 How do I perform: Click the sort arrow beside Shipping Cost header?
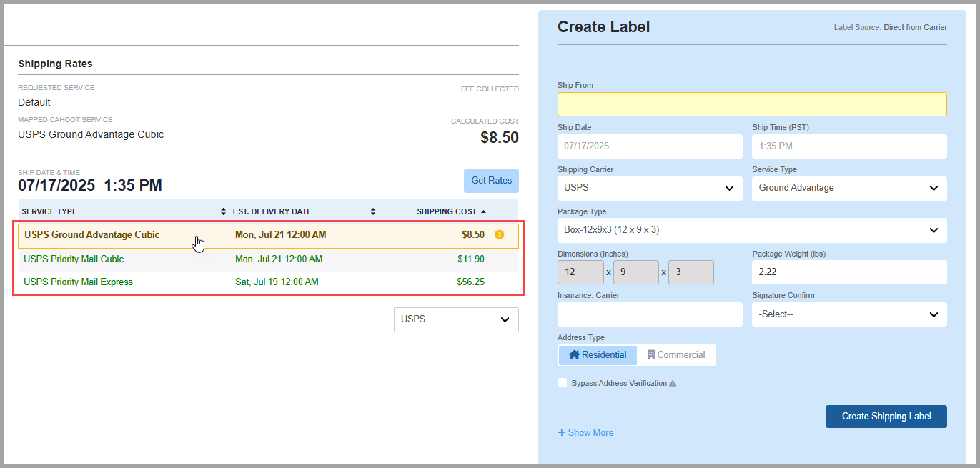484,211
